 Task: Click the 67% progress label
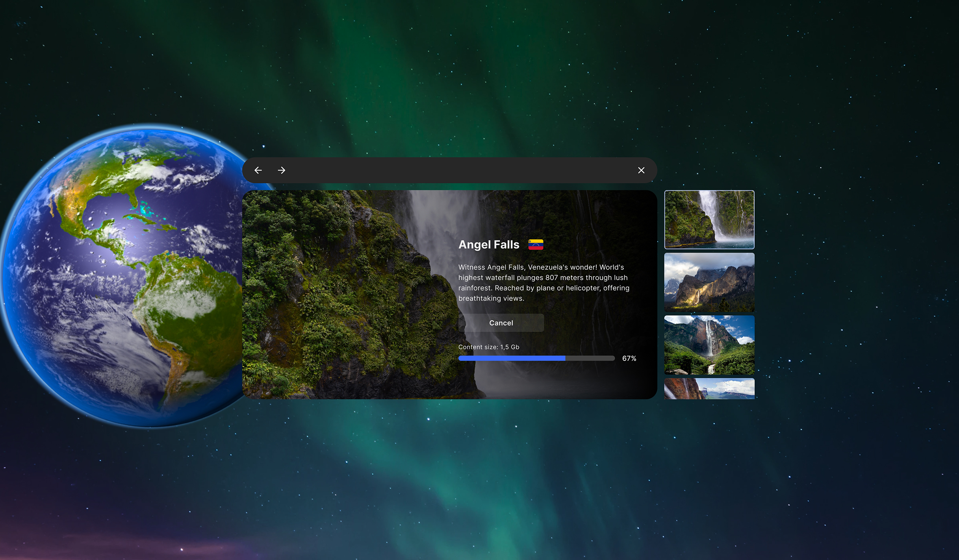point(629,358)
